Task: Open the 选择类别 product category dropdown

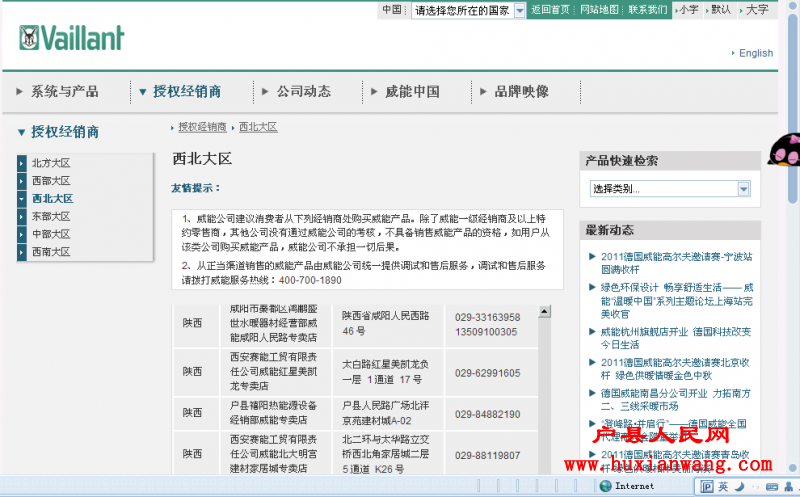Action: (x=670, y=189)
